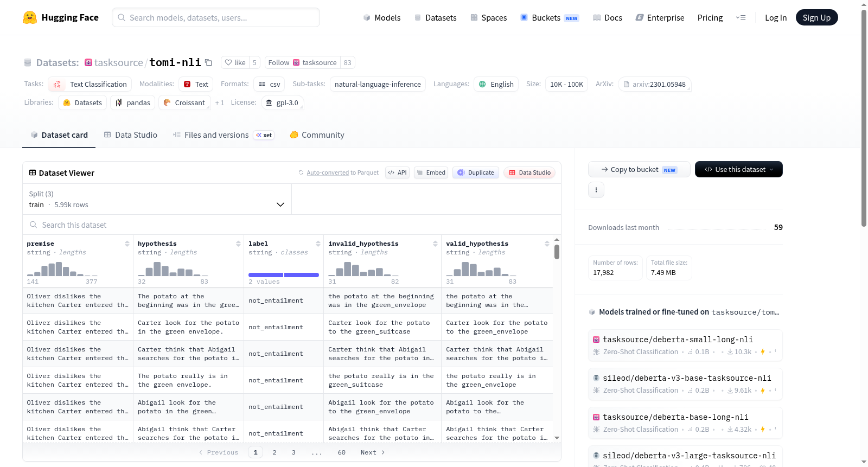Open Data Studio from viewer header
Image resolution: width=868 pixels, height=467 pixels.
pyautogui.click(x=529, y=172)
